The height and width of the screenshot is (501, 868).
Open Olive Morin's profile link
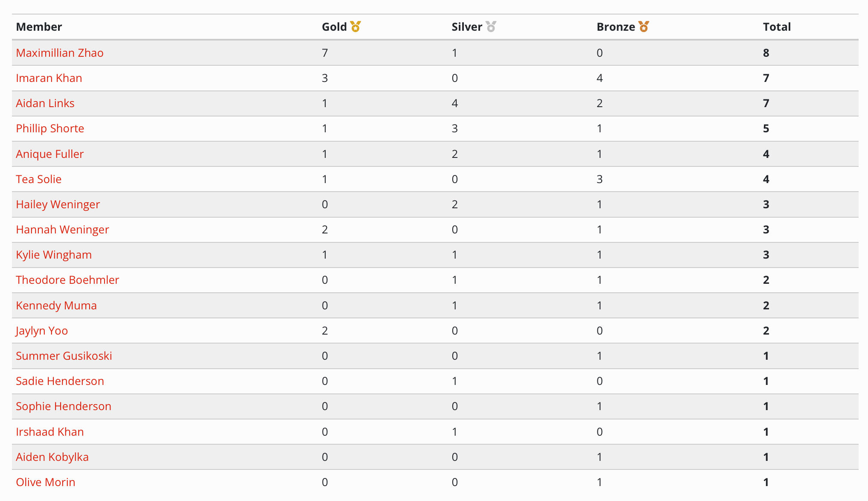(46, 482)
